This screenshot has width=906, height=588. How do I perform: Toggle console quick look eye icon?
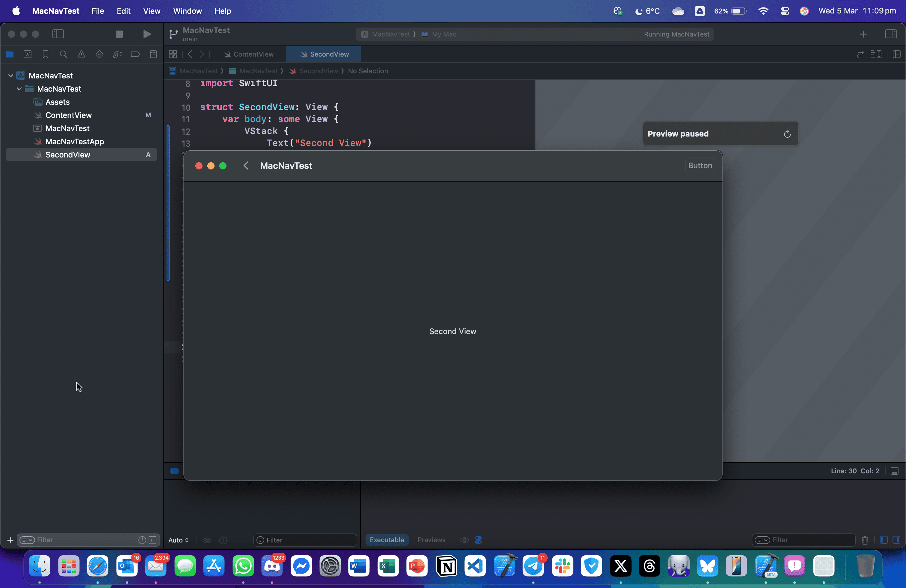pos(464,540)
